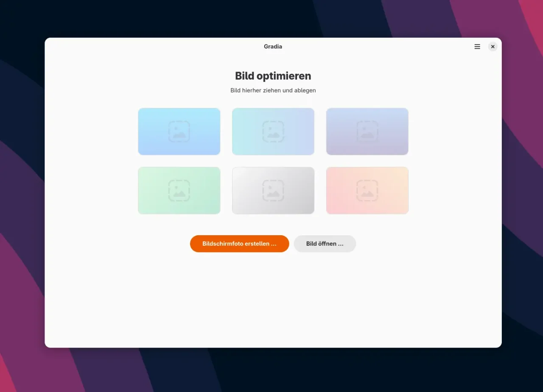Image resolution: width=543 pixels, height=392 pixels.
Task: Click image placeholder icon on aqua card
Action: pyautogui.click(x=273, y=131)
